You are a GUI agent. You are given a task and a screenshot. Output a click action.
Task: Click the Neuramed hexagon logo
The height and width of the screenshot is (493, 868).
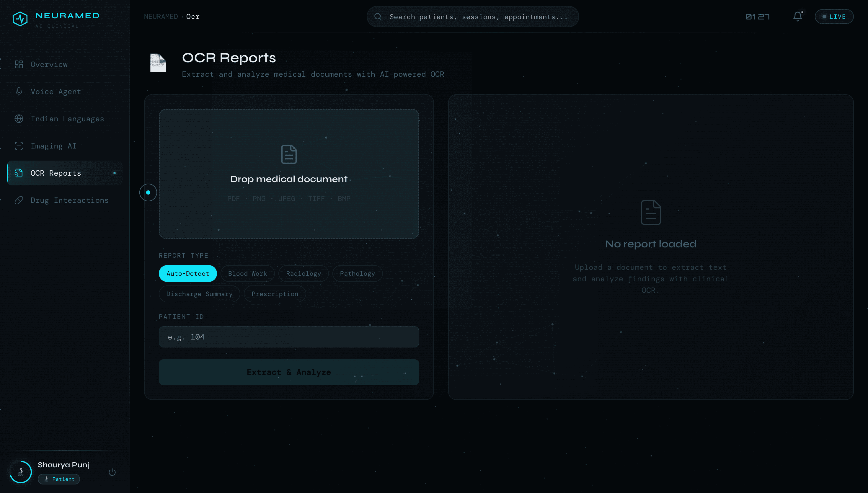pyautogui.click(x=20, y=19)
